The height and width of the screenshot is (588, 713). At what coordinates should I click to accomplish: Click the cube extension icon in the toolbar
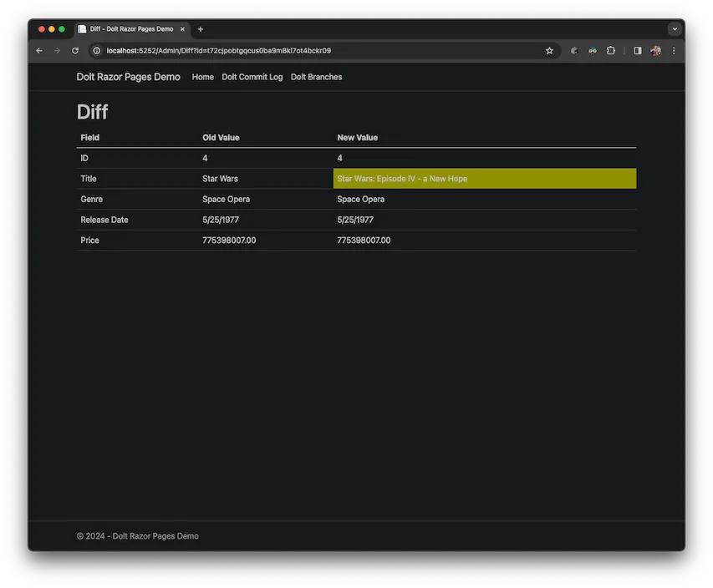(x=573, y=50)
